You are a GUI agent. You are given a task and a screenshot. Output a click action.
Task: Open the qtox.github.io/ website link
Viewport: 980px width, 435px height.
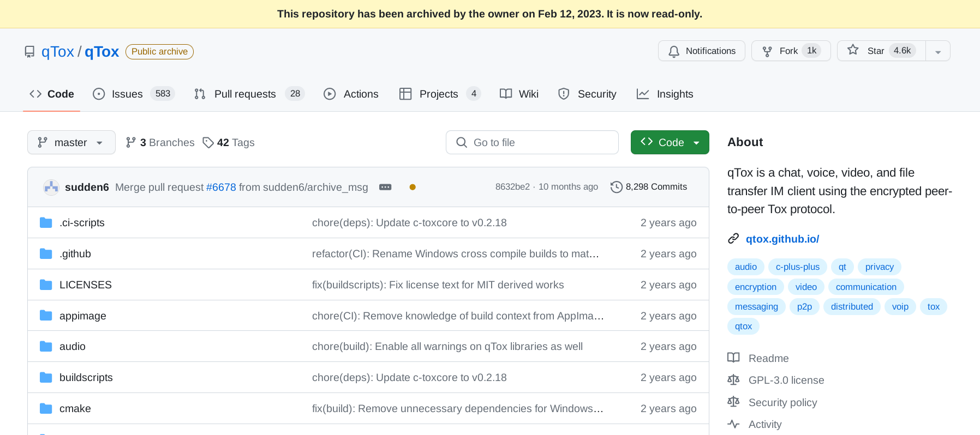782,239
